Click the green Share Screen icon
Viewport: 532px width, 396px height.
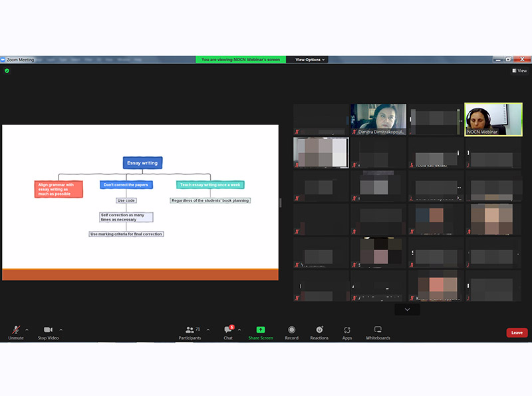(x=261, y=329)
